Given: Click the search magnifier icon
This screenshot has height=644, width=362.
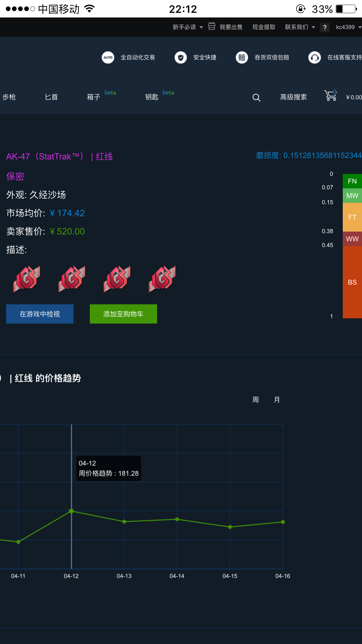Looking at the screenshot, I should point(256,97).
